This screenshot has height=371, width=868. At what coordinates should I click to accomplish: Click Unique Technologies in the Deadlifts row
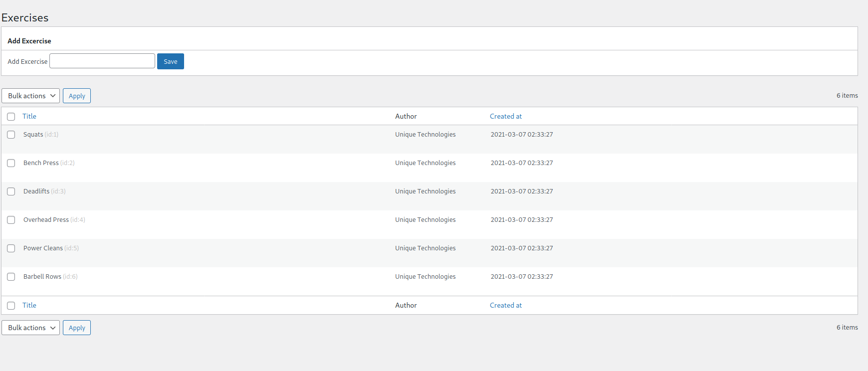point(426,191)
